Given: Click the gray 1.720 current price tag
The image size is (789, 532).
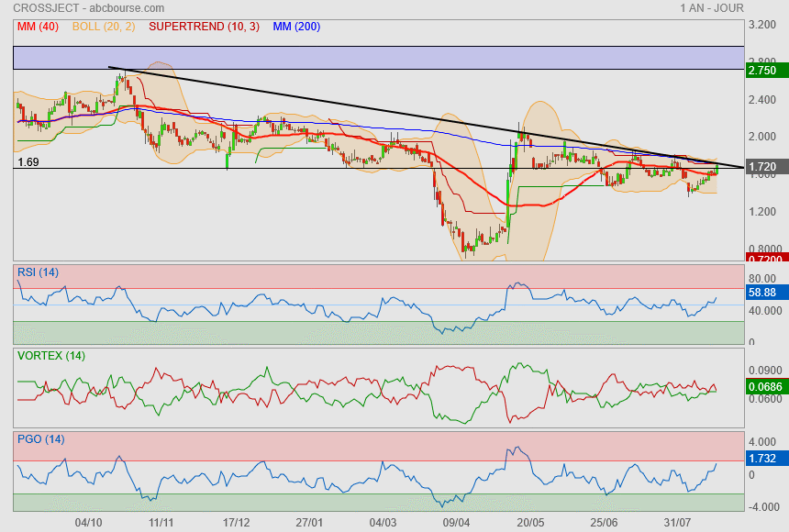Looking at the screenshot, I should tap(767, 167).
